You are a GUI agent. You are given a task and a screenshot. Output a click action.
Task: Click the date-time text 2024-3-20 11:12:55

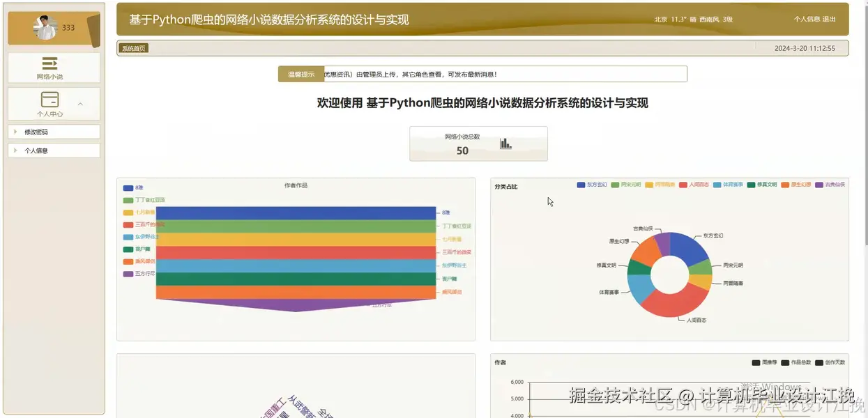click(805, 49)
